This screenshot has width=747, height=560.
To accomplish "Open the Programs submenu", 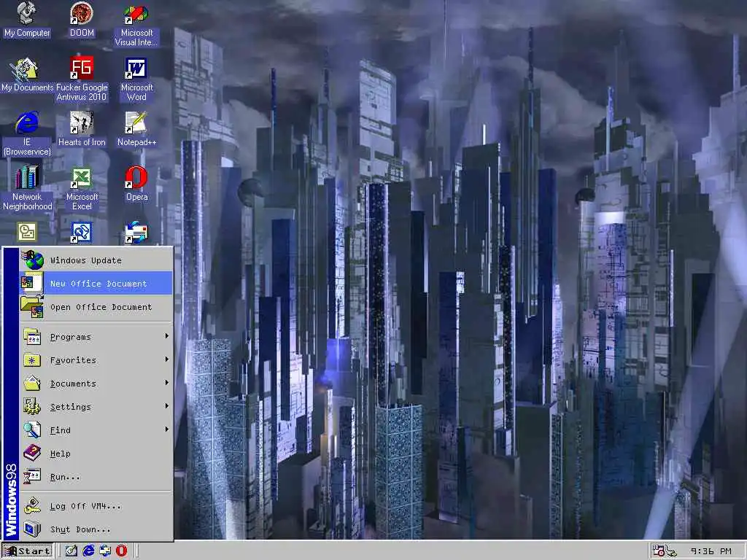I will click(x=96, y=337).
